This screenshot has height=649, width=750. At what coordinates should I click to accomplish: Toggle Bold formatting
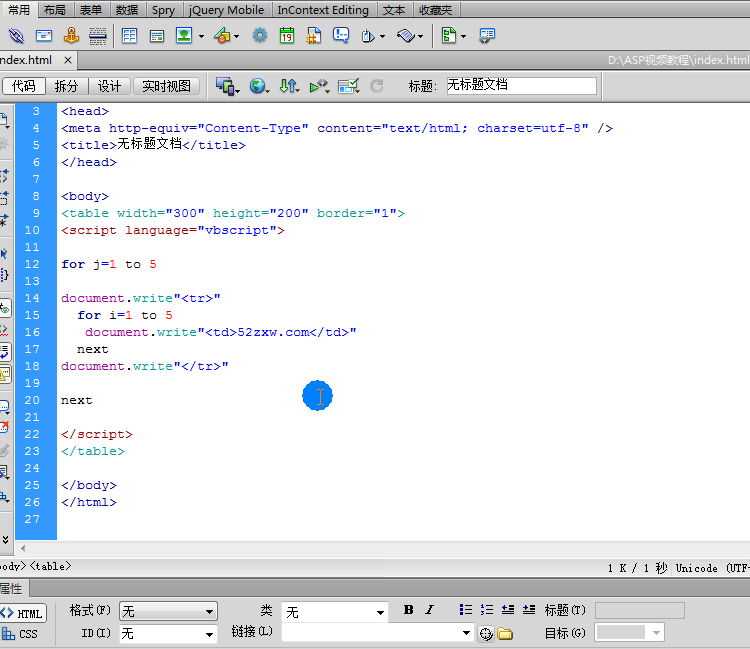click(x=408, y=609)
